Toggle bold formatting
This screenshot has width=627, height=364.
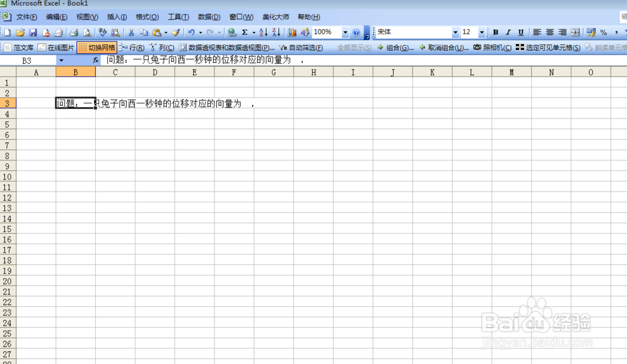(495, 33)
